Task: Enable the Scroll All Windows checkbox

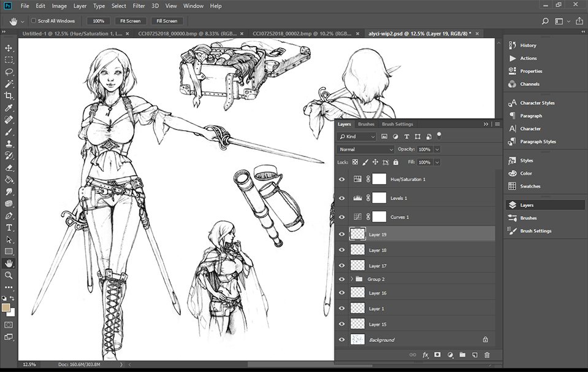Action: tap(34, 21)
